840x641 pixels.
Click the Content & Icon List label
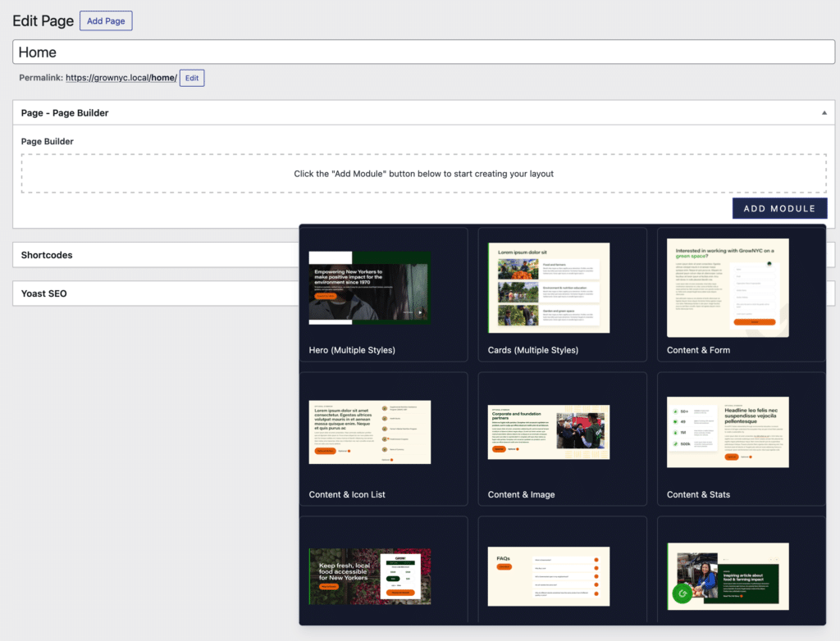click(x=347, y=494)
